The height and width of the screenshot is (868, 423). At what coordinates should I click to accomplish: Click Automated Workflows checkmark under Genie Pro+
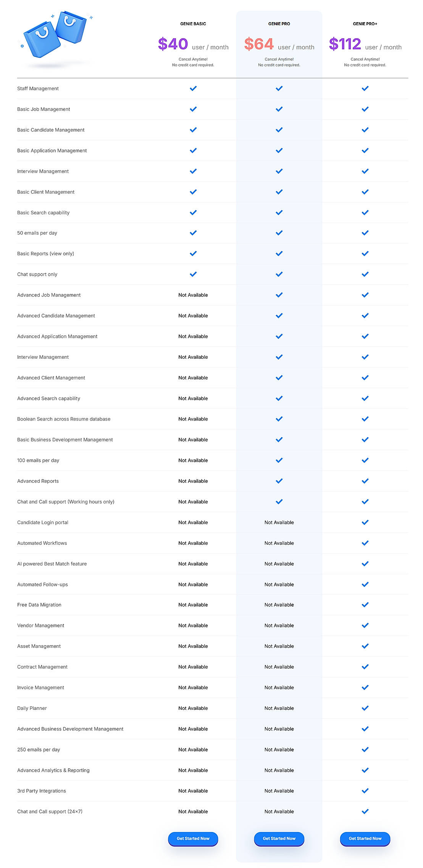point(365,543)
